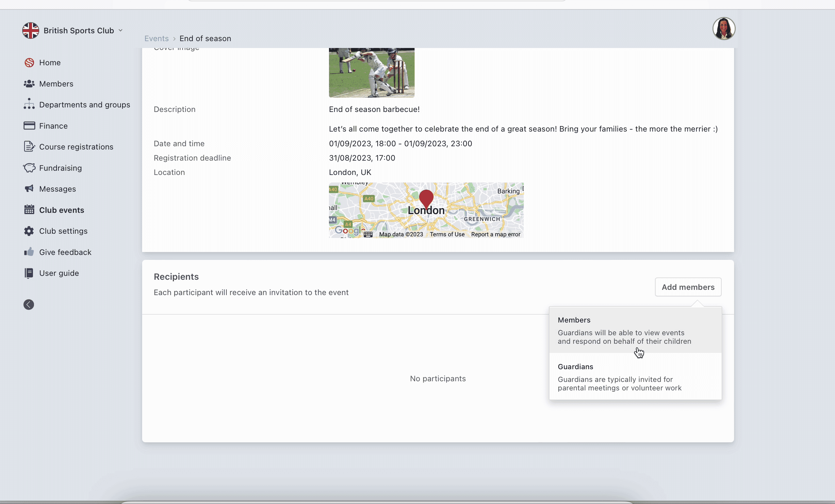Open the Add members dropdown
Viewport: 835px width, 504px height.
688,287
